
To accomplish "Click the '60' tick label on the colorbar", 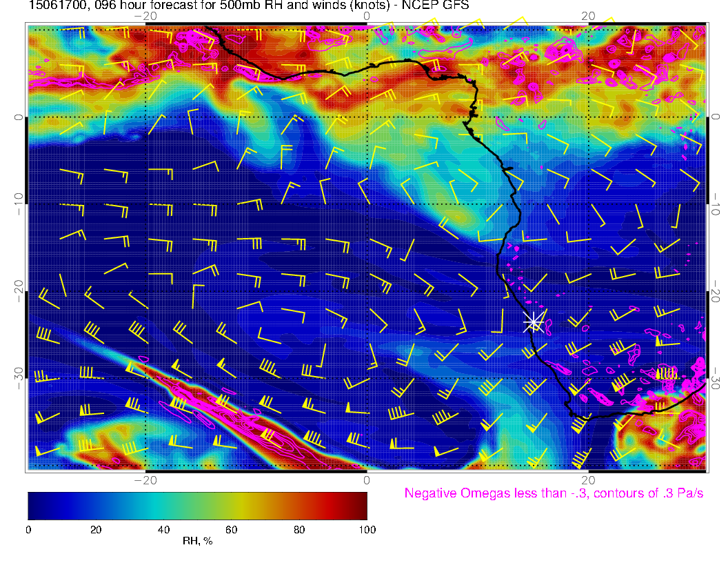I will pos(231,530).
